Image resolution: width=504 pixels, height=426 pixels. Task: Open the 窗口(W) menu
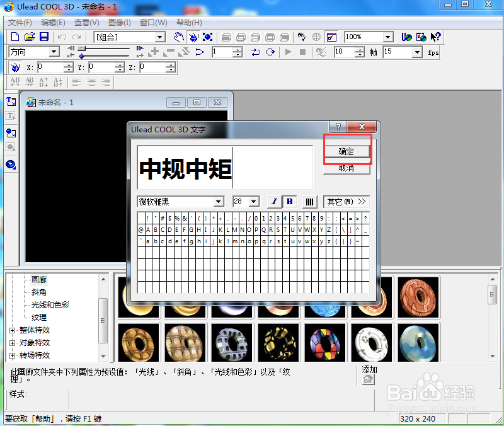tap(153, 23)
